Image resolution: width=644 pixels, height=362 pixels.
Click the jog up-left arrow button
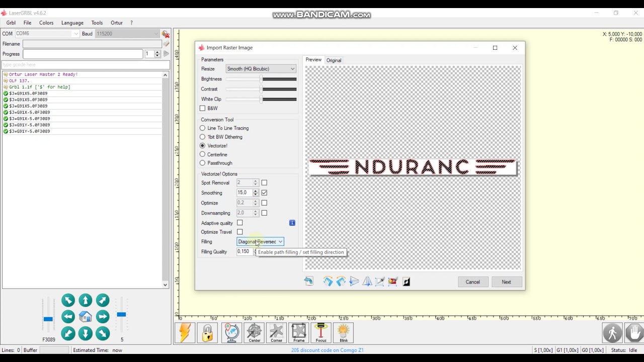click(x=68, y=300)
